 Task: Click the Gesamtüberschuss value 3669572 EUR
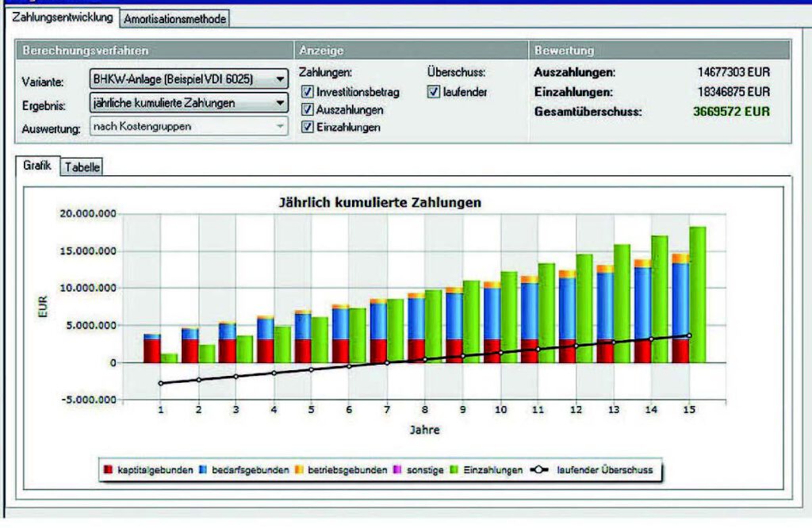[731, 111]
